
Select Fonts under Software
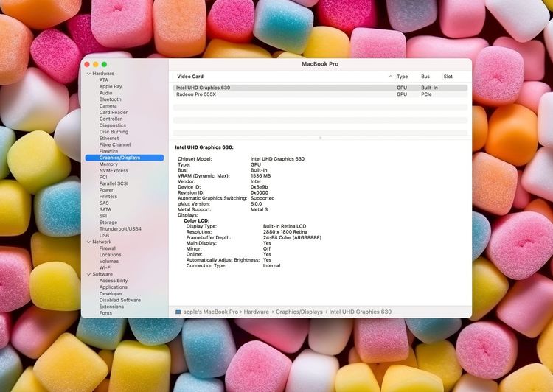click(105, 313)
